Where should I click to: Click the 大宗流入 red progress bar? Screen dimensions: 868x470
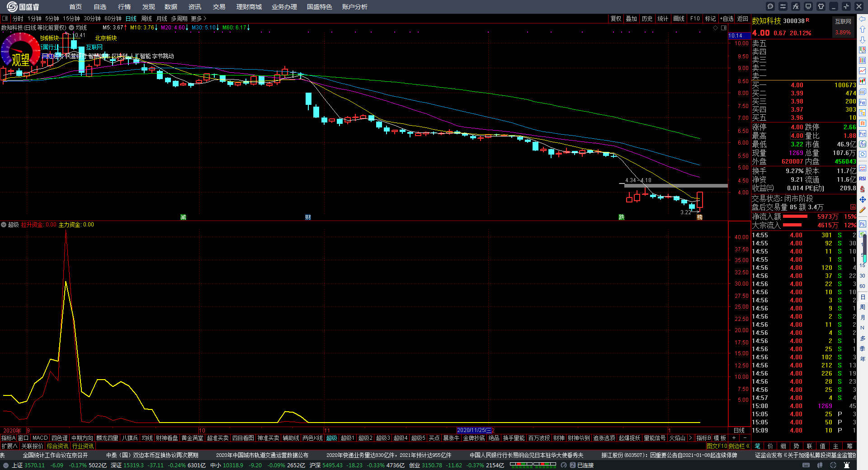(792, 225)
